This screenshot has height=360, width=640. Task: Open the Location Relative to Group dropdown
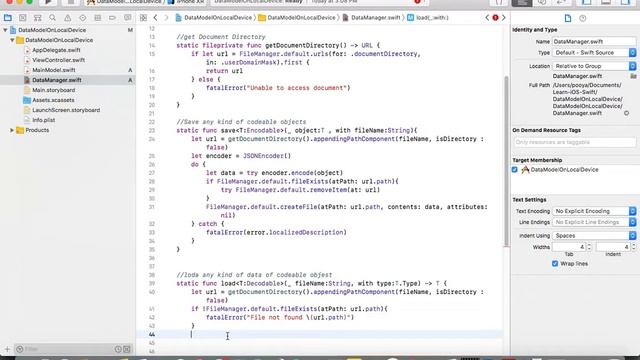(x=594, y=66)
